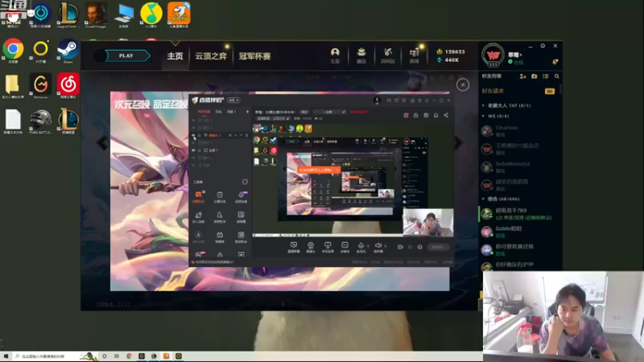
Task: Open the 云顶之弈 tab
Action: [x=211, y=56]
